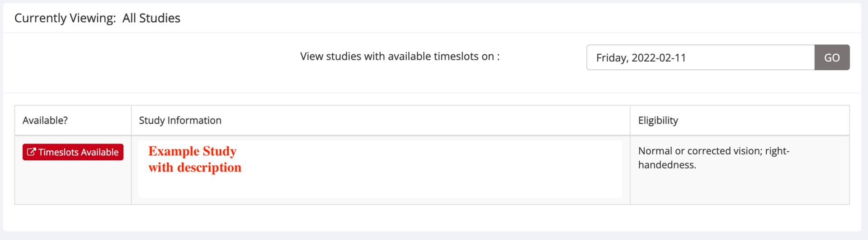Select the Eligibility column header

click(658, 120)
